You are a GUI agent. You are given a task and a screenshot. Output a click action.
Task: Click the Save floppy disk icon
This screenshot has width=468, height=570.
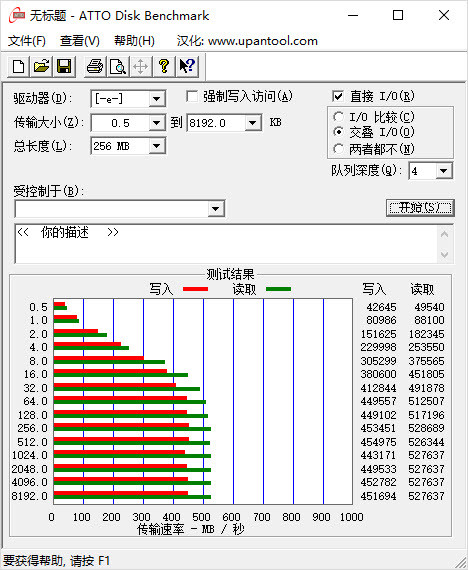pos(64,67)
